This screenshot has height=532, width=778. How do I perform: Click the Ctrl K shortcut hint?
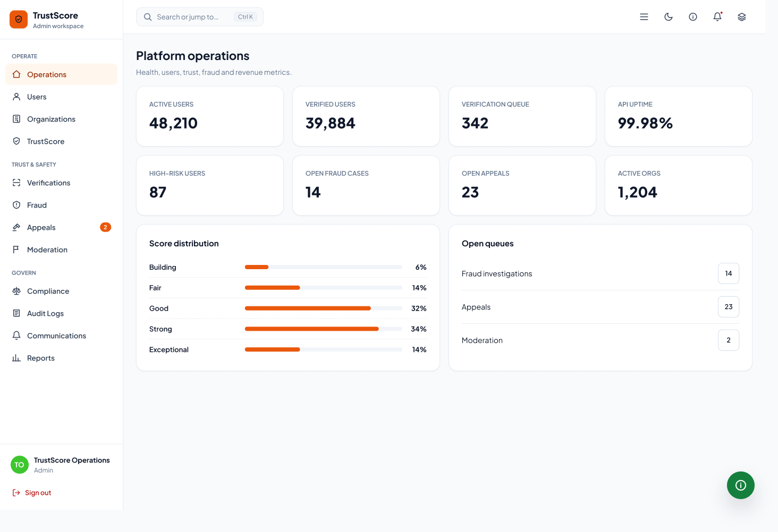(246, 17)
